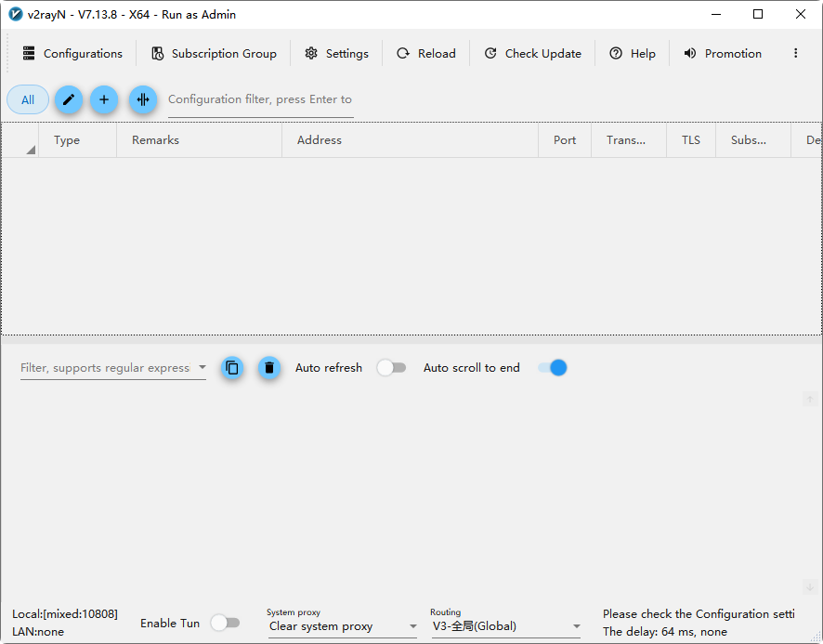Sort by the Address column header

coord(410,140)
